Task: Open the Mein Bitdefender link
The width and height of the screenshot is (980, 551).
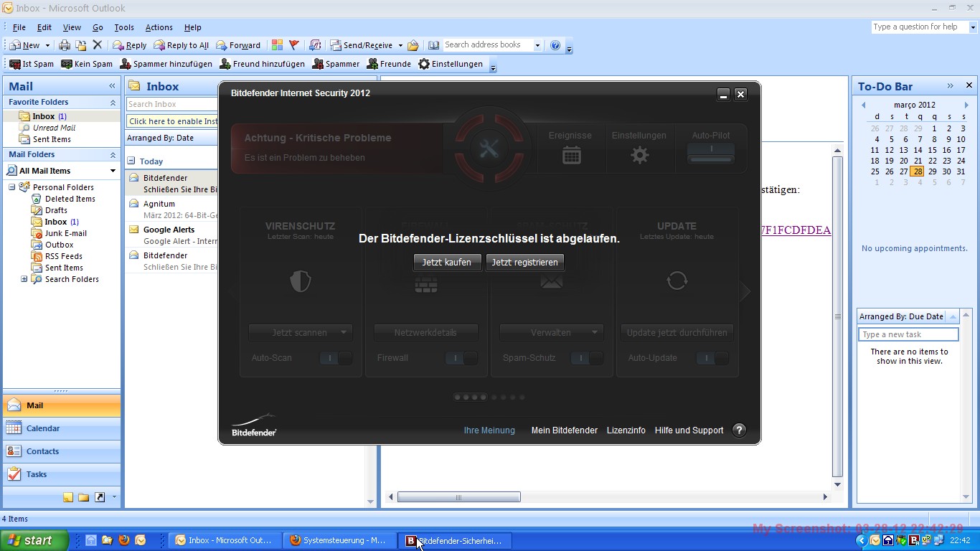Action: pyautogui.click(x=564, y=430)
